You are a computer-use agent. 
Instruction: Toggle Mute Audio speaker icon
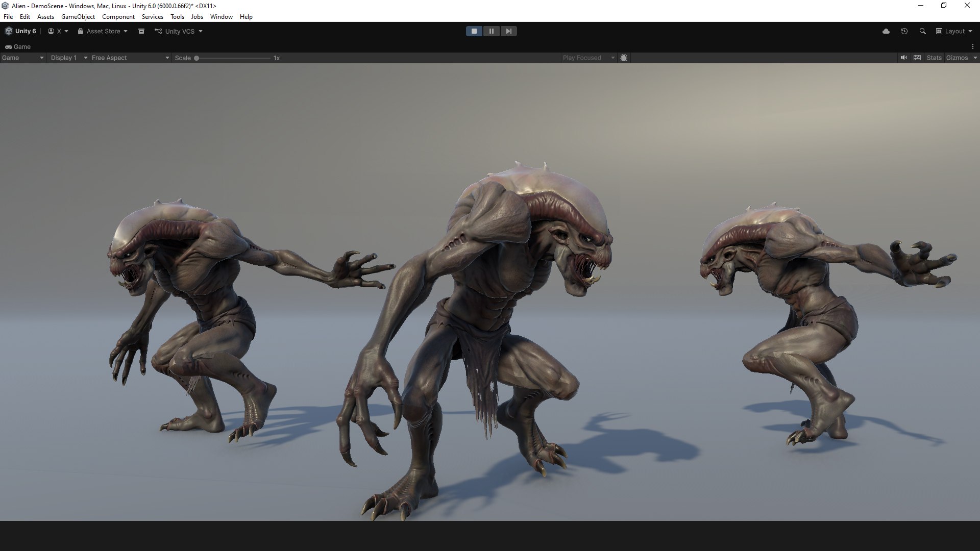tap(904, 58)
